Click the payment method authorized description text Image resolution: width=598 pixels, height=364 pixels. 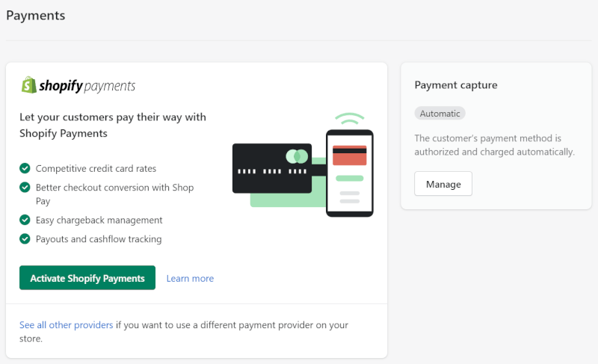click(x=494, y=145)
